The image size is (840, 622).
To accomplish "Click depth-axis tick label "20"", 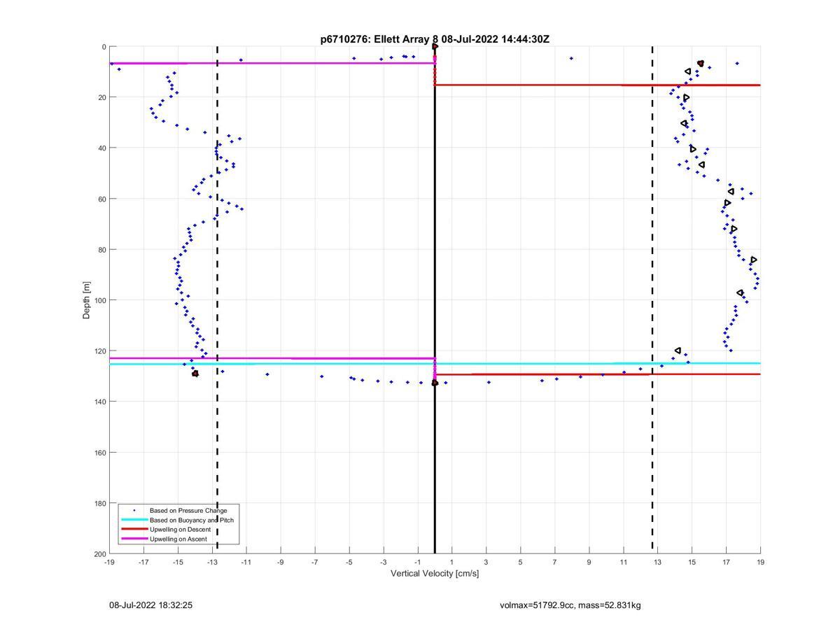I will coord(102,97).
